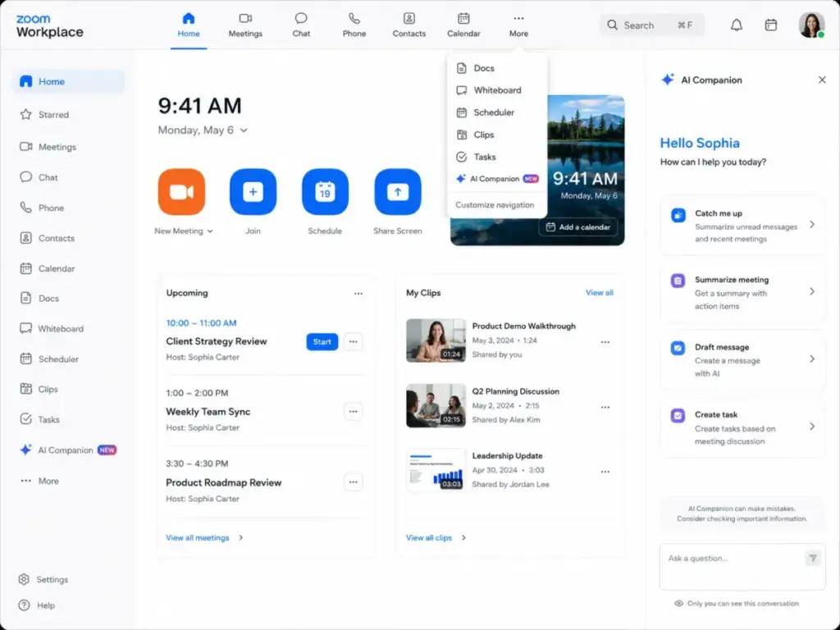Open options for Weekly Team Sync
Viewport: 840px width, 630px height.
point(353,412)
